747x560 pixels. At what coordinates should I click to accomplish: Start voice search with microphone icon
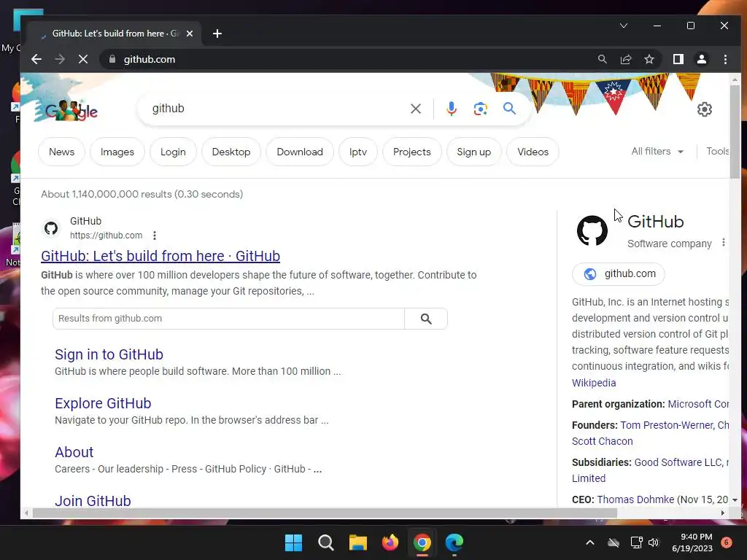[x=451, y=109]
